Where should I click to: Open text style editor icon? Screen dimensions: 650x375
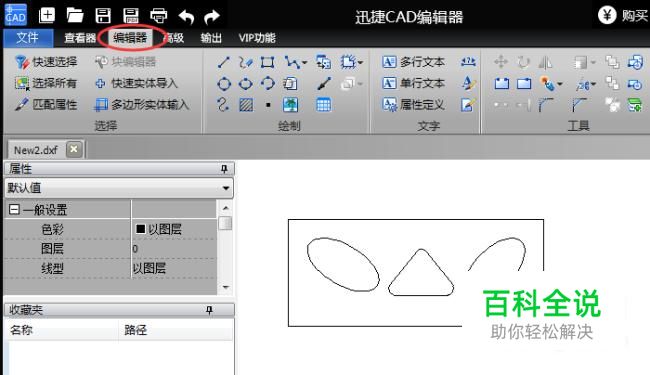click(x=468, y=83)
